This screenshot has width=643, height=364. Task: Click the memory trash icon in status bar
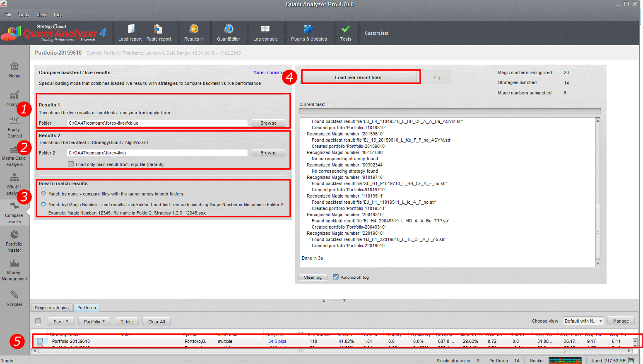click(631, 361)
